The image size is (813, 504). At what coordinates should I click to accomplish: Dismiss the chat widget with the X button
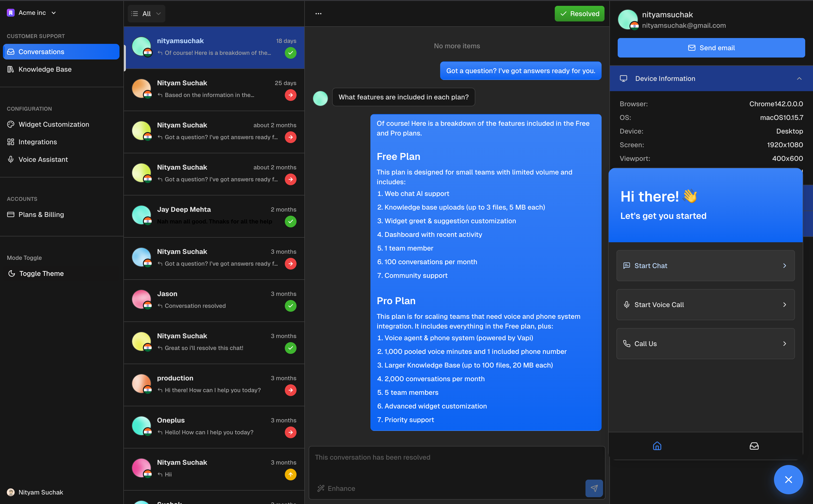(x=788, y=479)
